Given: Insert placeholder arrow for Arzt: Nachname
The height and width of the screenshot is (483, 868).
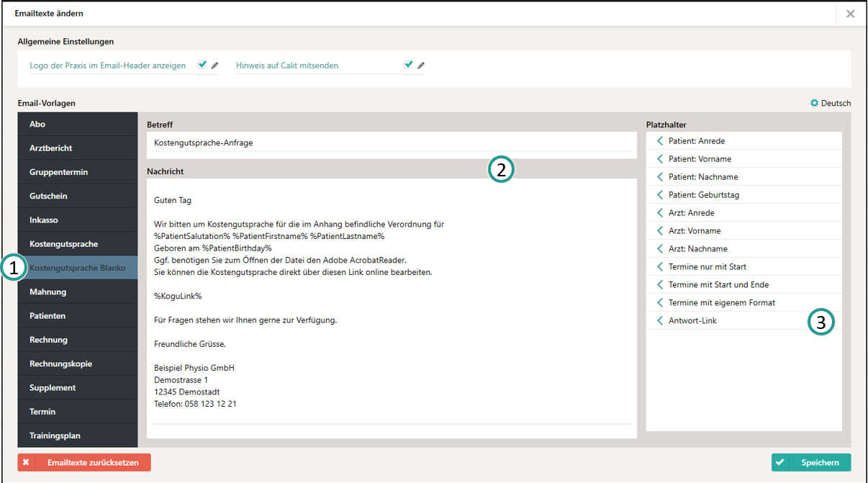Looking at the screenshot, I should (660, 249).
